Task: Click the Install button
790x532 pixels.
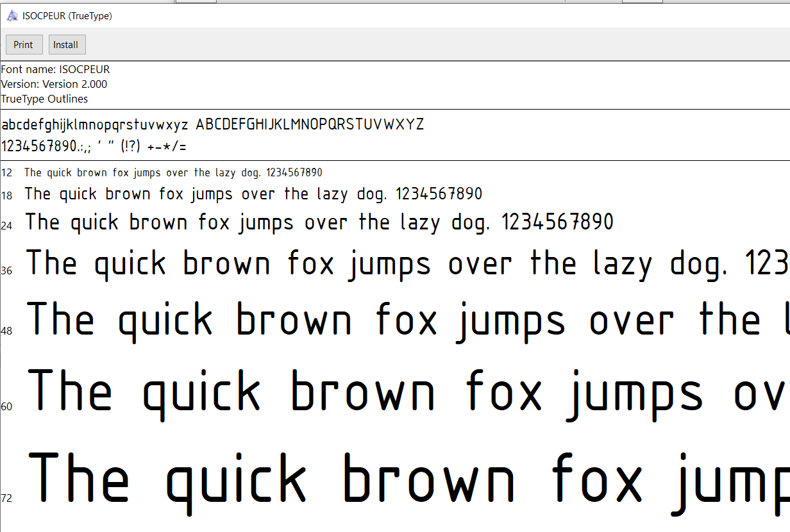Action: (67, 45)
